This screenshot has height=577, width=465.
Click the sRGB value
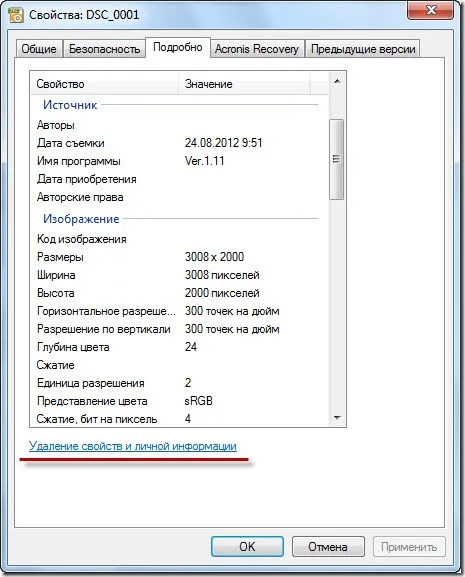point(199,401)
